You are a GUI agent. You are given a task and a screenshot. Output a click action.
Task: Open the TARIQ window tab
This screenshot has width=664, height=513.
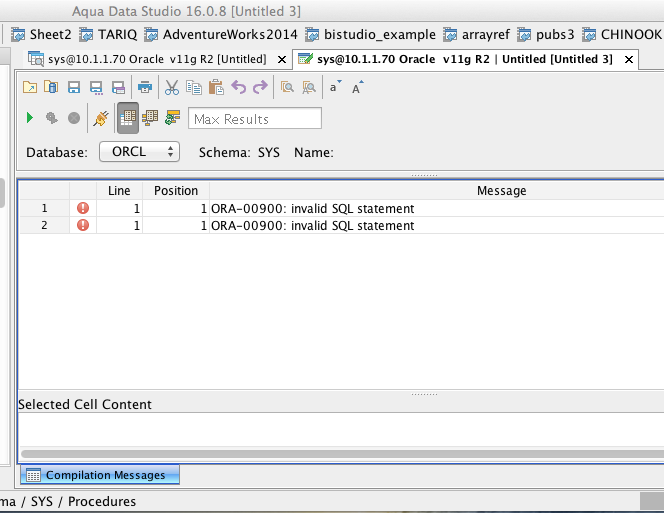pyautogui.click(x=108, y=34)
